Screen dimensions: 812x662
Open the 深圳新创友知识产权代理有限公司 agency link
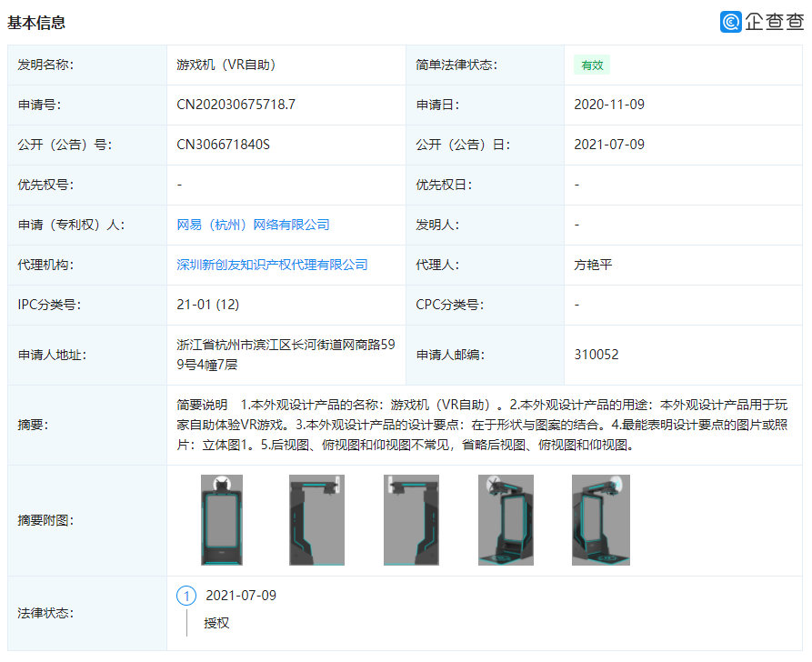[272, 265]
